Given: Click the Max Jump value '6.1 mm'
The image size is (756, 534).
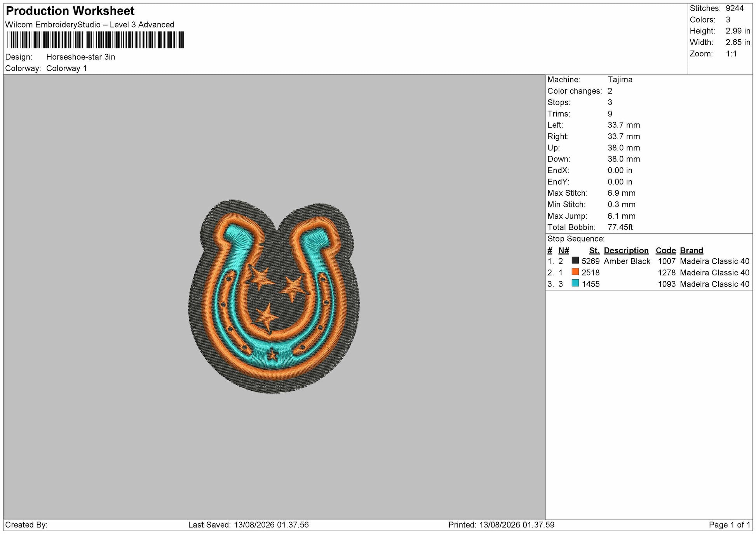Looking at the screenshot, I should click(x=622, y=216).
